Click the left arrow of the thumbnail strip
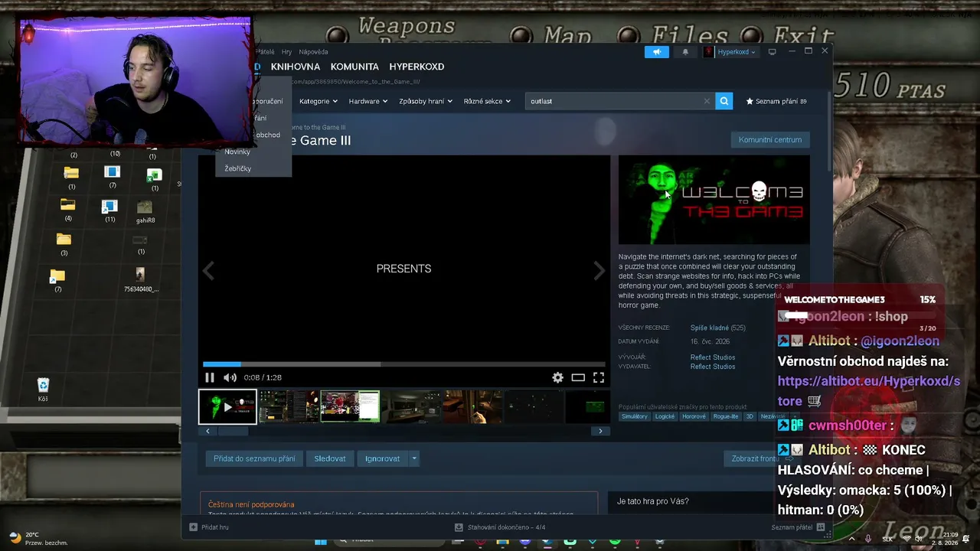 (x=207, y=431)
